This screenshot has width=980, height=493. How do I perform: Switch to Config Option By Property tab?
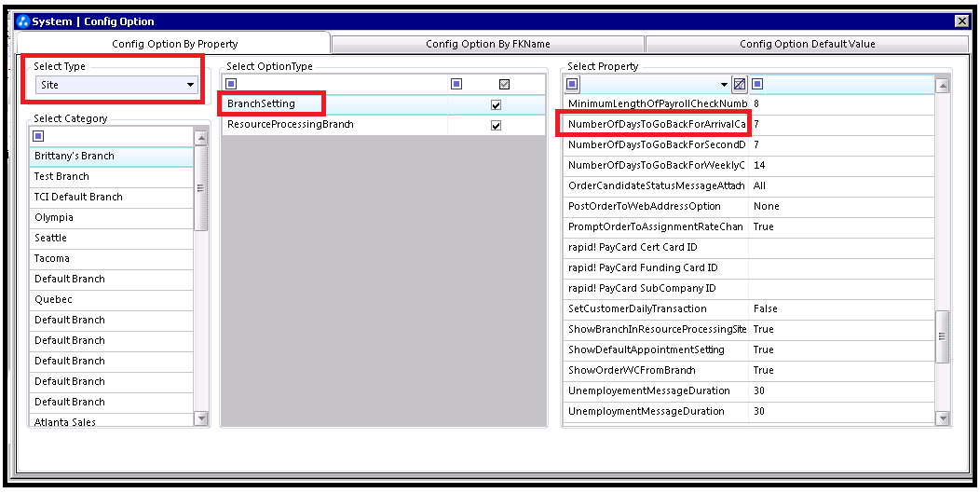pyautogui.click(x=174, y=44)
